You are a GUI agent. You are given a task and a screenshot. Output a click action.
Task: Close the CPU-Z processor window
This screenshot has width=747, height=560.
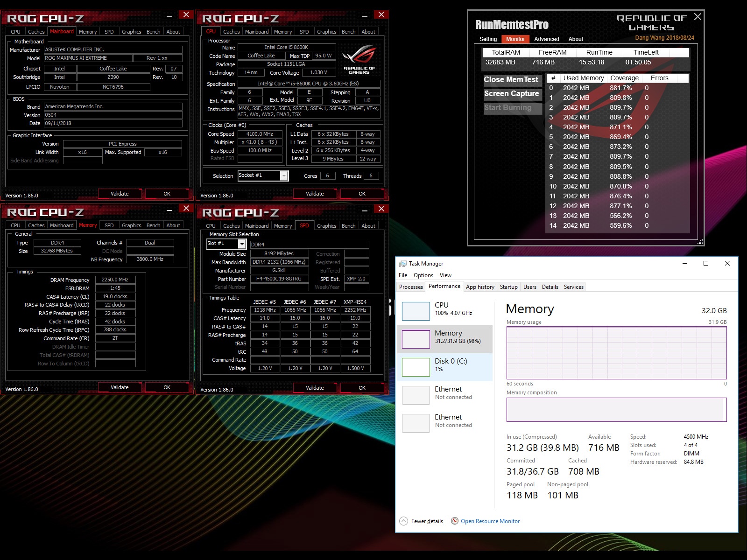pos(381,14)
